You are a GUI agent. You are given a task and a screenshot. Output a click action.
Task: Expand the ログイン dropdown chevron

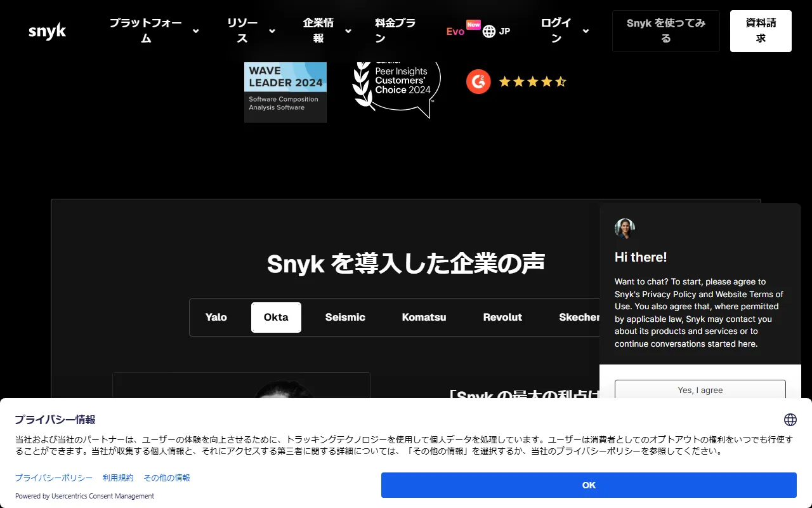(x=585, y=31)
